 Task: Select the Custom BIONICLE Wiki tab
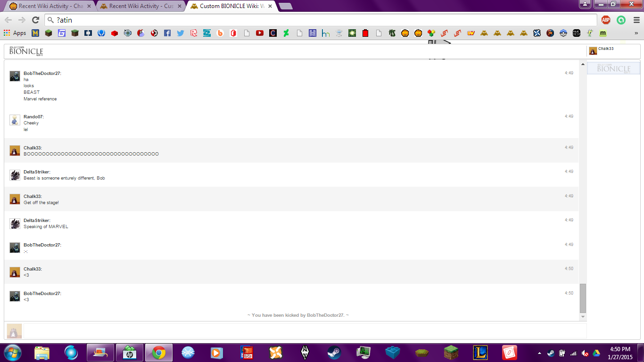(231, 6)
